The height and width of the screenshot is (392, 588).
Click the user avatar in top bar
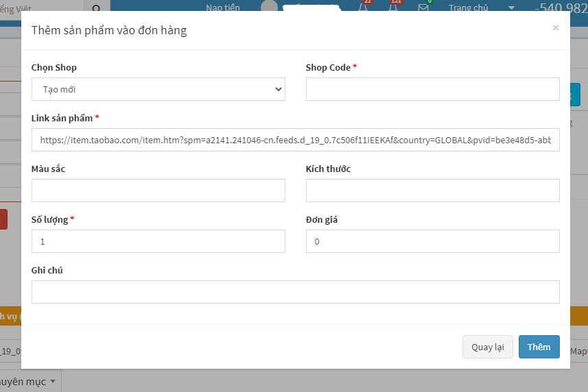point(269,8)
